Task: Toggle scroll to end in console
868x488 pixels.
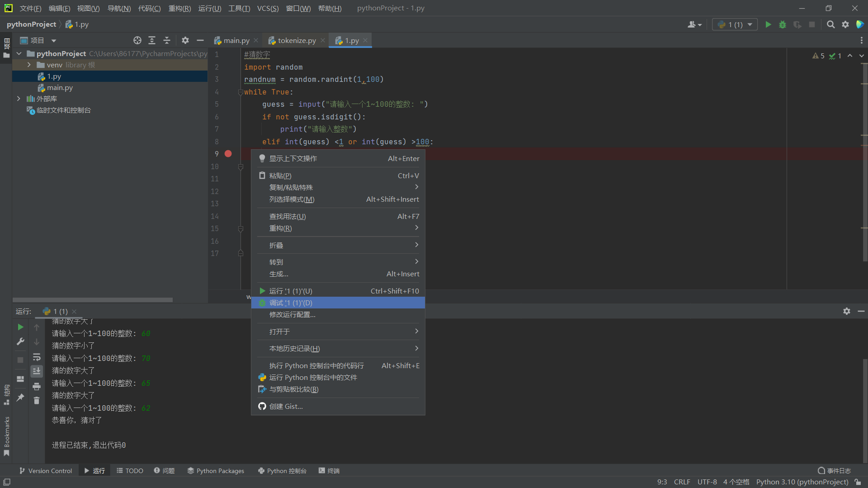Action: point(37,371)
